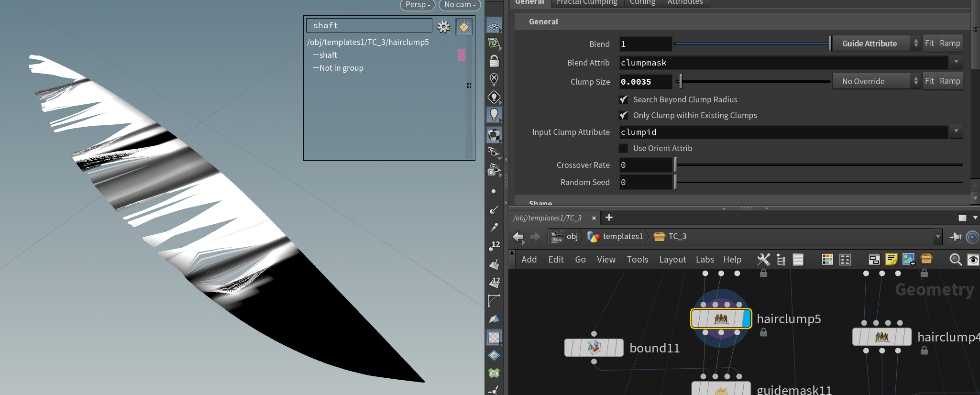Expand the Blend Attrib clumpmask dropdown arrow
The width and height of the screenshot is (980, 395).
pos(956,62)
